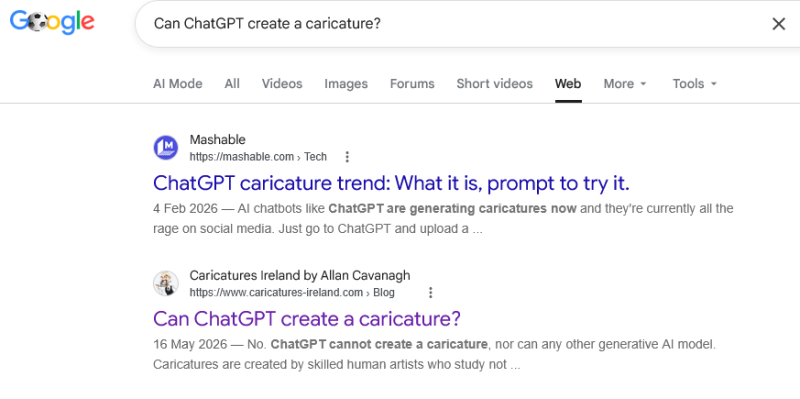Expand the More dropdown menu
The width and height of the screenshot is (800, 399).
[x=625, y=84]
